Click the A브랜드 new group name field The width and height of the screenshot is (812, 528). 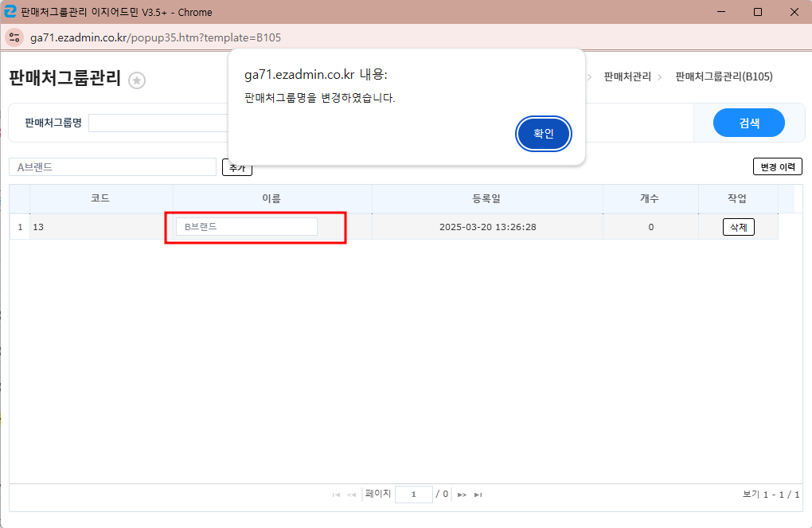(113, 166)
